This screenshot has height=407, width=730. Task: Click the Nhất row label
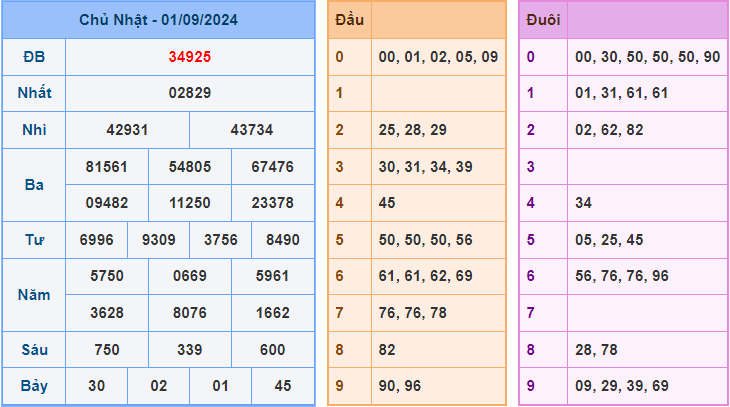click(x=34, y=93)
